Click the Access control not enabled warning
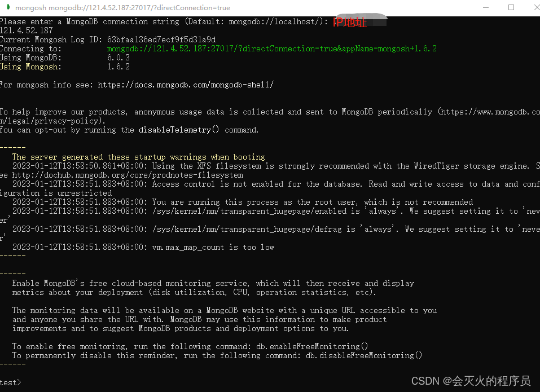The width and height of the screenshot is (540, 392). [270, 188]
